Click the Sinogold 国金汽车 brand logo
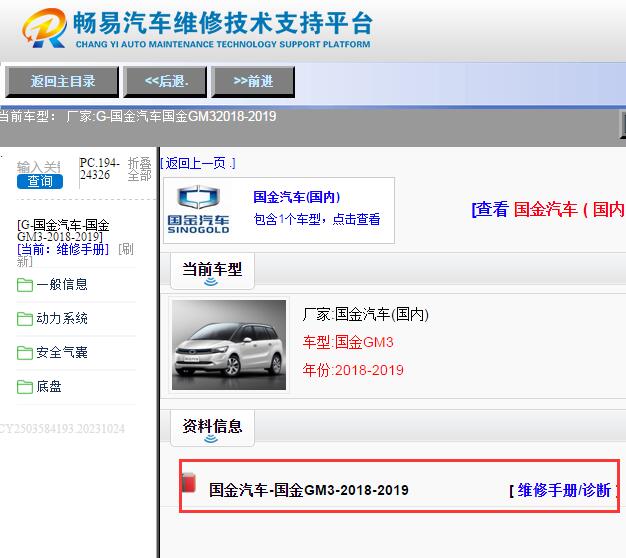The image size is (626, 558). 198,210
